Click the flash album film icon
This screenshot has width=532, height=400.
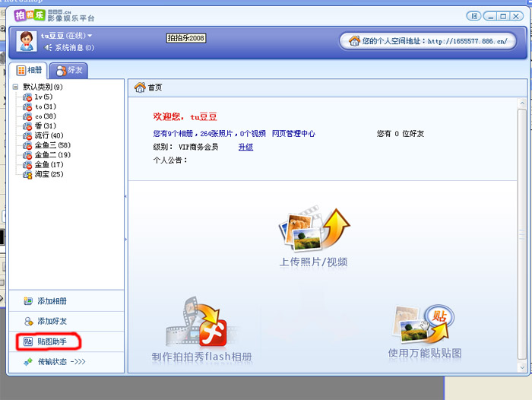point(202,321)
